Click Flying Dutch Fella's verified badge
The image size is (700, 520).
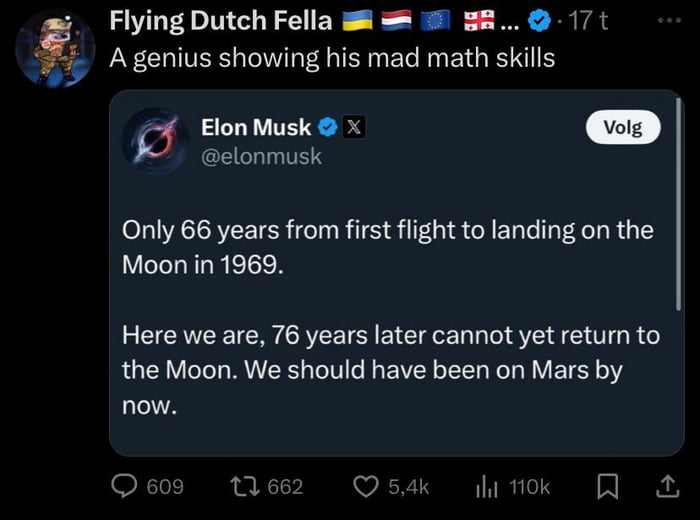point(539,21)
